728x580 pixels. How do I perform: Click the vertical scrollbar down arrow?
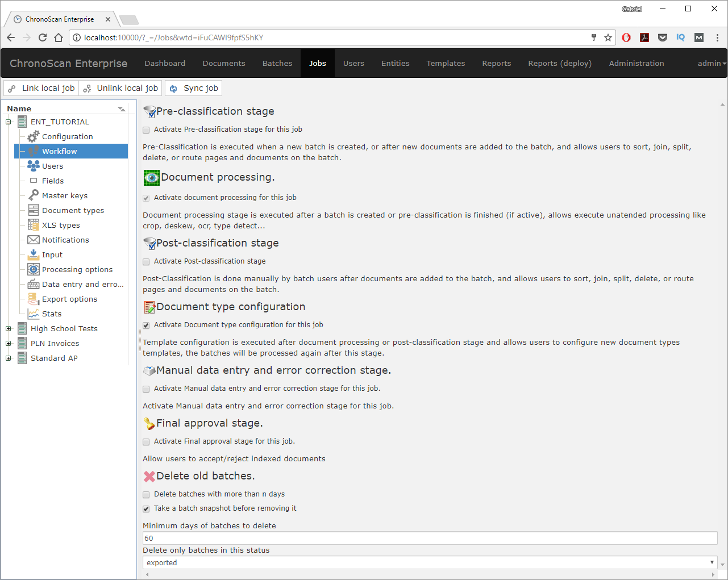[722, 565]
